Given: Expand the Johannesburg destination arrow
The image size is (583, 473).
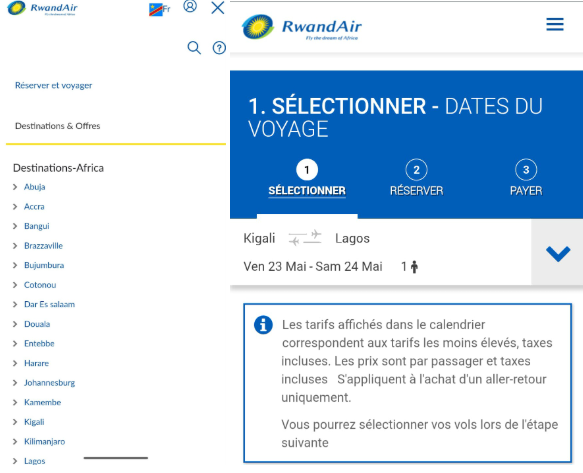Looking at the screenshot, I should pyautogui.click(x=15, y=383).
